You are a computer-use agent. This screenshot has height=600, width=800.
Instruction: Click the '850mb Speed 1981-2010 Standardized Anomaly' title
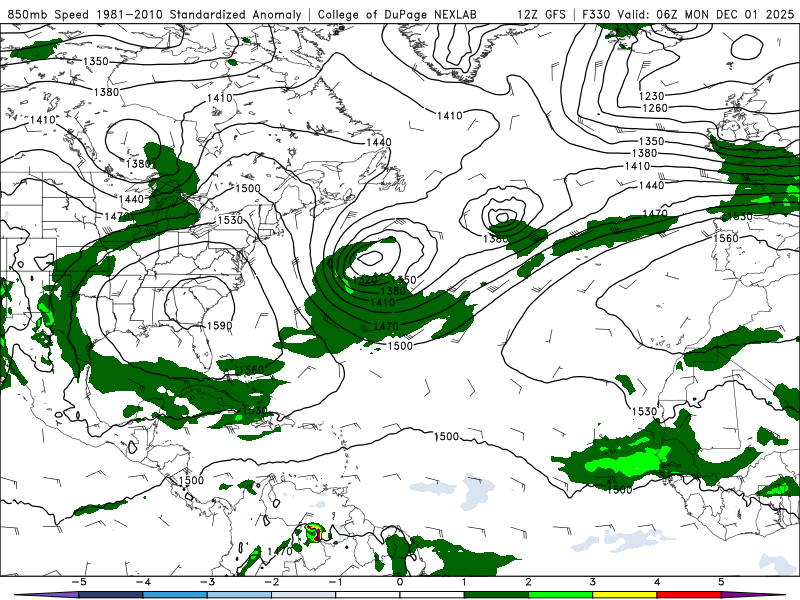(154, 14)
